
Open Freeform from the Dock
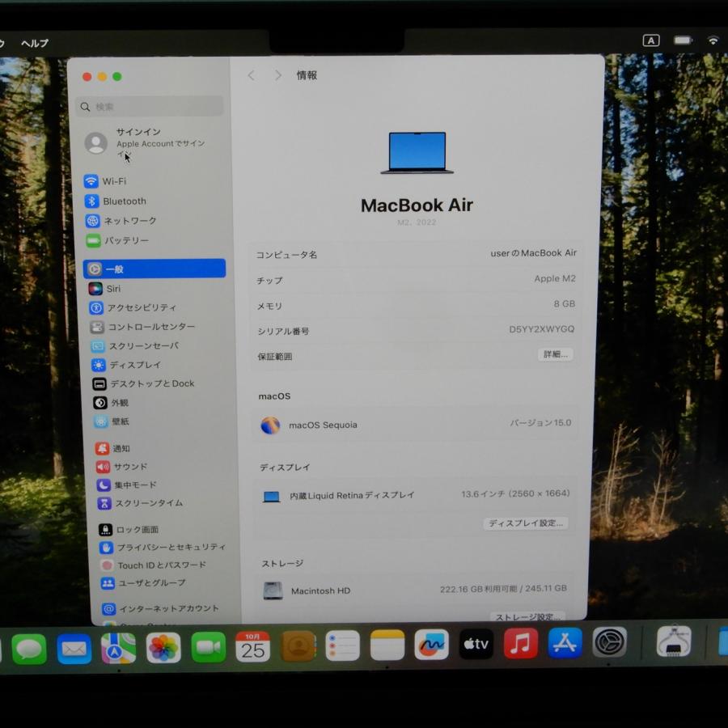click(432, 645)
